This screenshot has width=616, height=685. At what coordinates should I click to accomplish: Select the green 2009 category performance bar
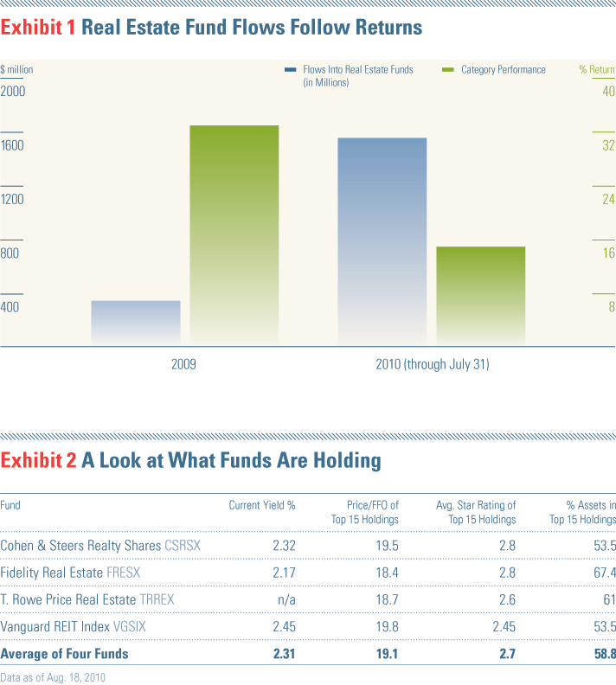tap(234, 235)
